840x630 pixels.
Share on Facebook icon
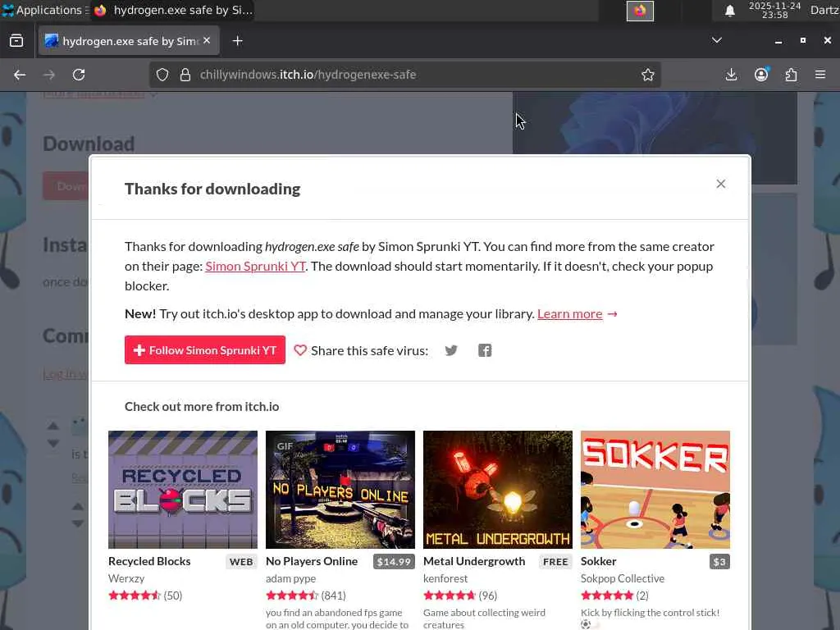point(485,350)
